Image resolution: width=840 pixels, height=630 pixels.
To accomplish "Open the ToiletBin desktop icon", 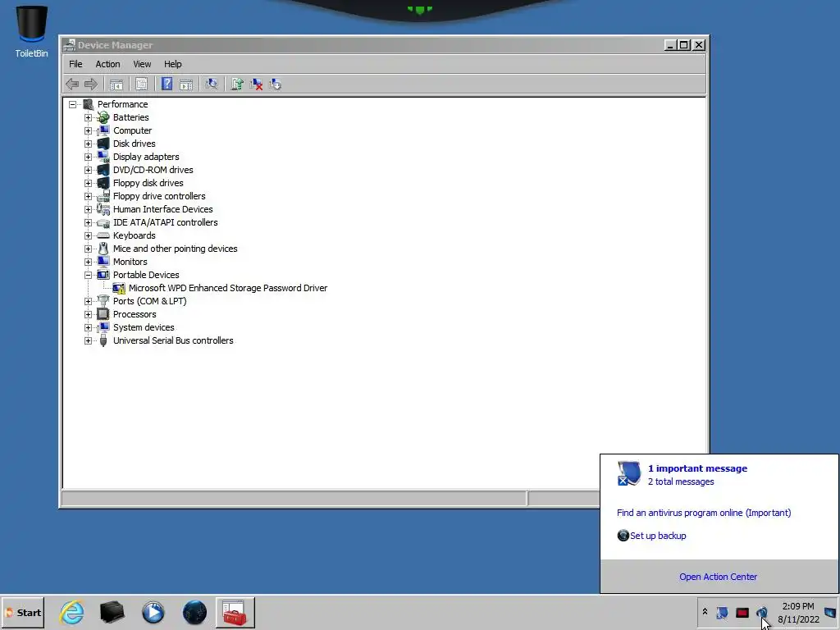I will [x=31, y=32].
